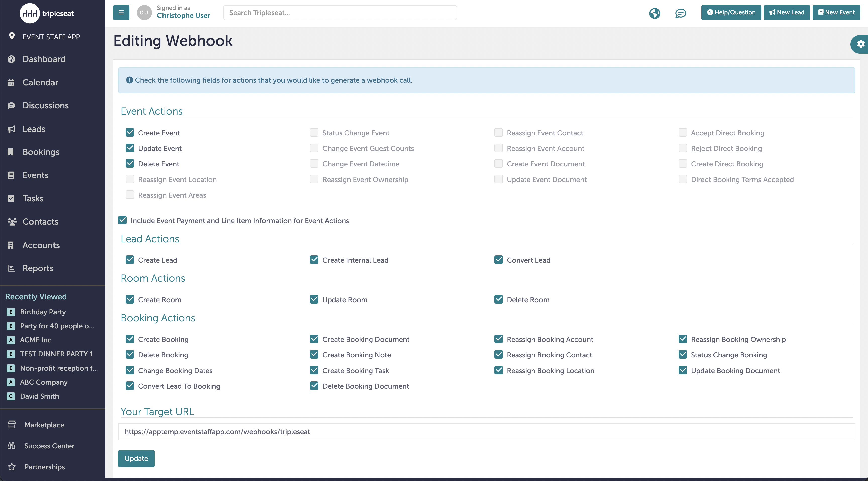This screenshot has height=481, width=868.
Task: Click the Calendar sidebar icon
Action: tap(11, 83)
